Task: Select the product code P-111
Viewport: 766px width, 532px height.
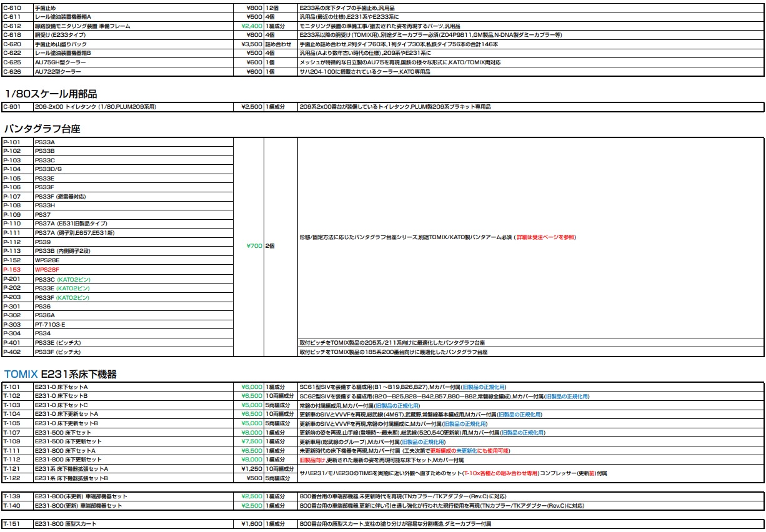Action: coord(12,233)
